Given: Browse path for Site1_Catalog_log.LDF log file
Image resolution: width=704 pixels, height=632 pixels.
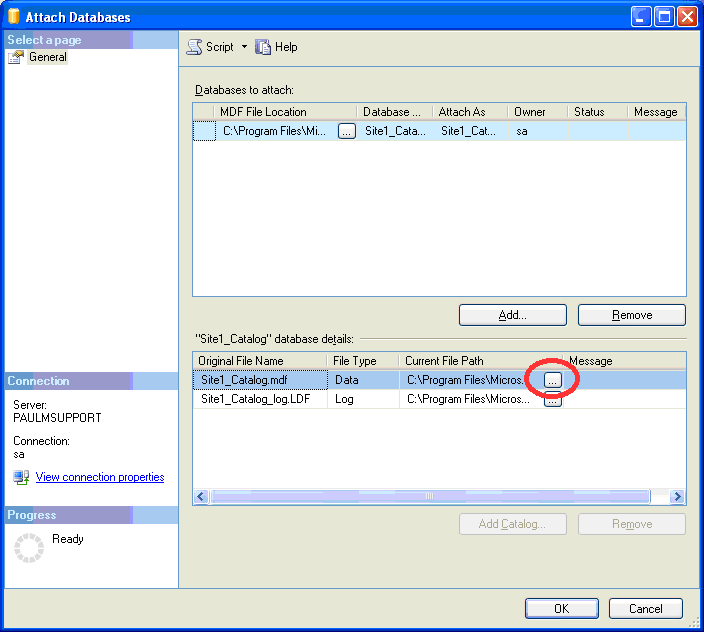Looking at the screenshot, I should [x=553, y=400].
